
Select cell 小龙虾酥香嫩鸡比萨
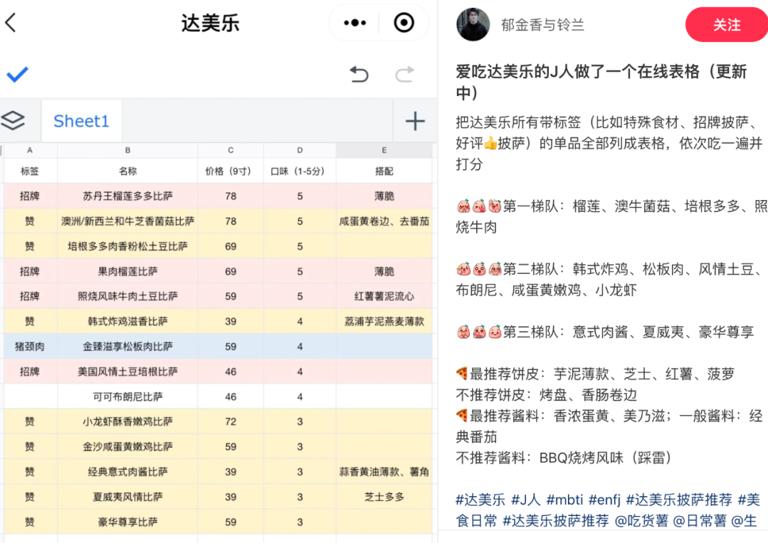(x=128, y=422)
